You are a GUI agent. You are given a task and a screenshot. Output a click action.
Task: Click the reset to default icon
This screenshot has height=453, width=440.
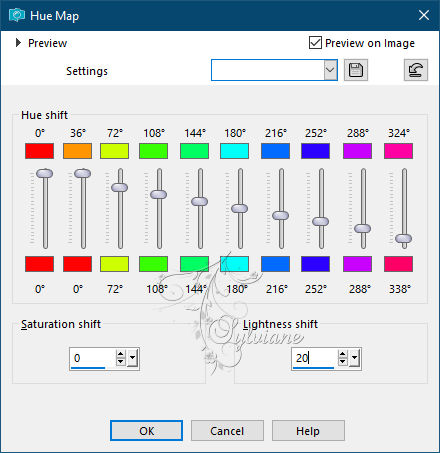click(416, 70)
